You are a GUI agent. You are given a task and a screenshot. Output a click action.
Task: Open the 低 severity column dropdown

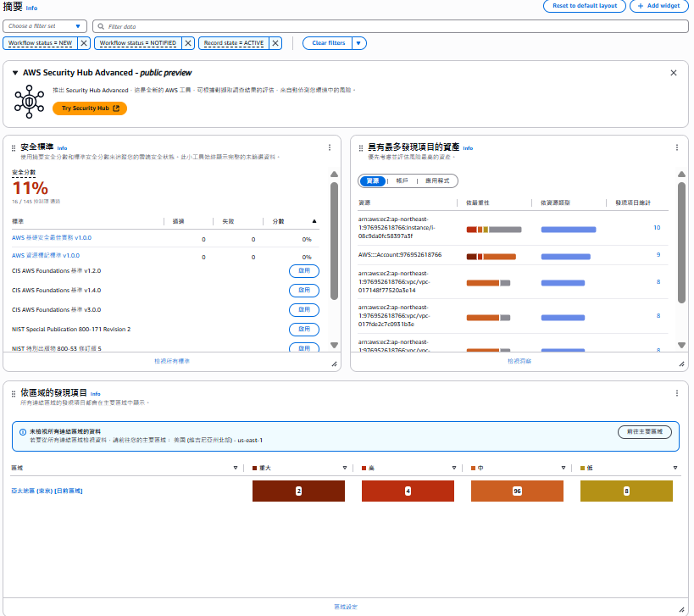[675, 469]
